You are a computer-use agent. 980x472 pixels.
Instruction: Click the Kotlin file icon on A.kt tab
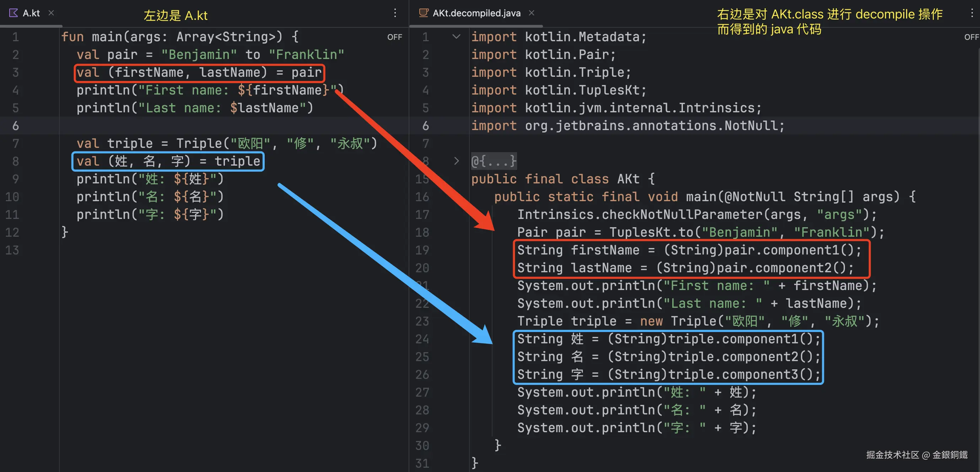coord(13,13)
